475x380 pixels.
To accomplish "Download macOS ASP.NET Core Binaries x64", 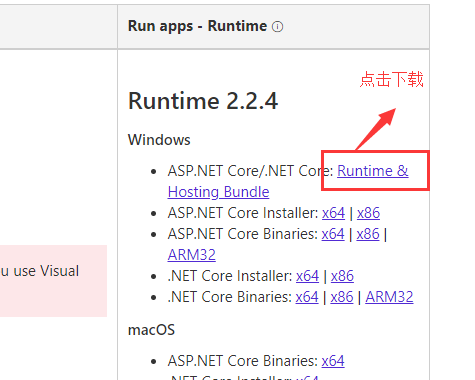I will (333, 361).
